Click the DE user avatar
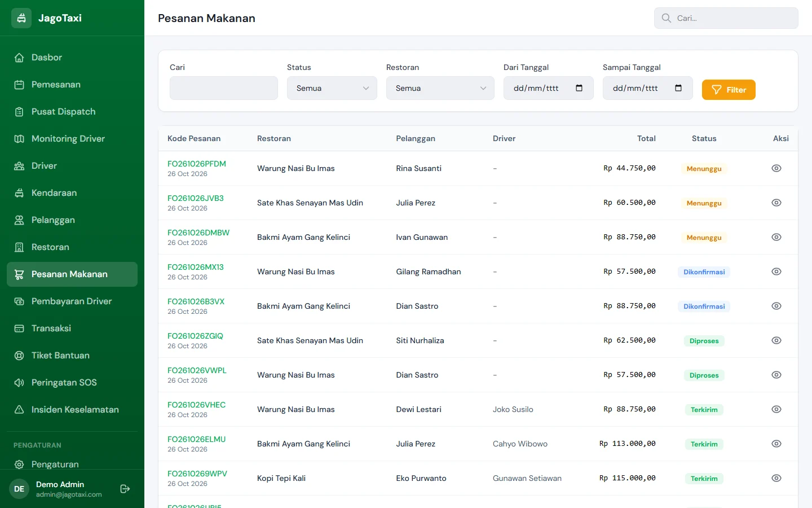812x508 pixels. click(19, 489)
